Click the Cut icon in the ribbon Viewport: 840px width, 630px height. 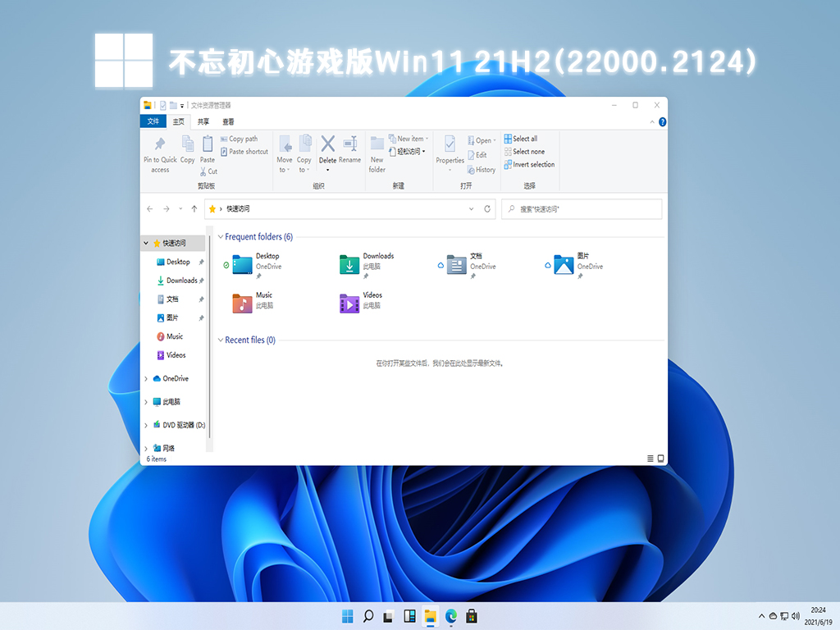[x=208, y=169]
